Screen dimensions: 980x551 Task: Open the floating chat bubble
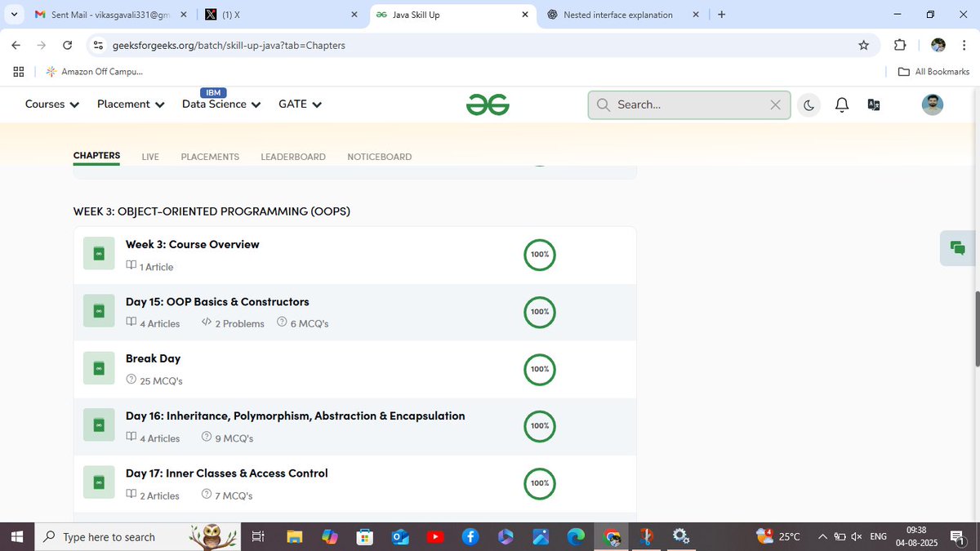[957, 248]
